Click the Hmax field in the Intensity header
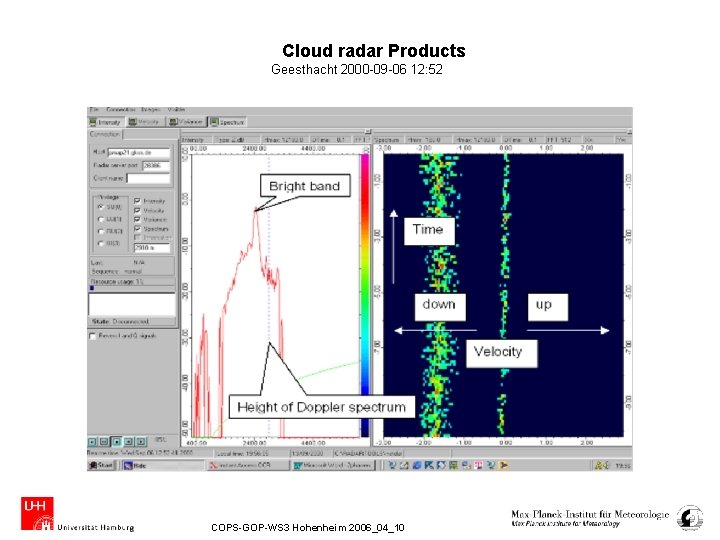Viewport: 720px width, 540px height. (283, 140)
